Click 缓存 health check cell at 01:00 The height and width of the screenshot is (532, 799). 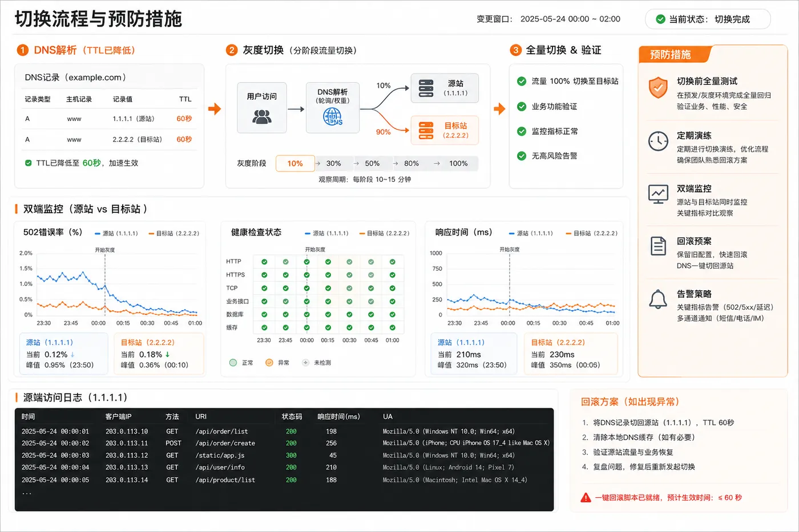coord(393,328)
